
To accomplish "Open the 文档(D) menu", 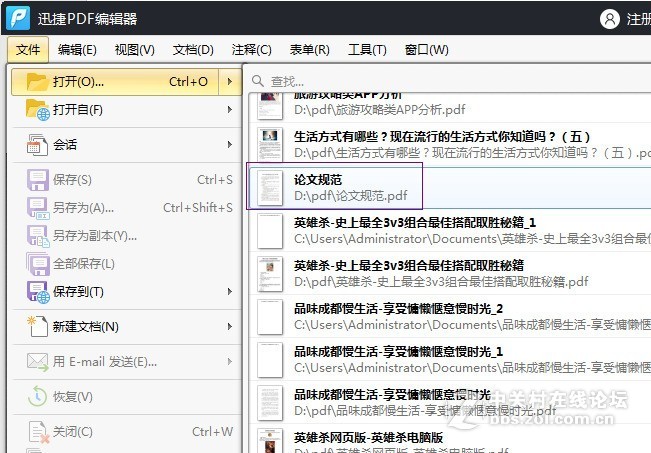I will click(193, 50).
